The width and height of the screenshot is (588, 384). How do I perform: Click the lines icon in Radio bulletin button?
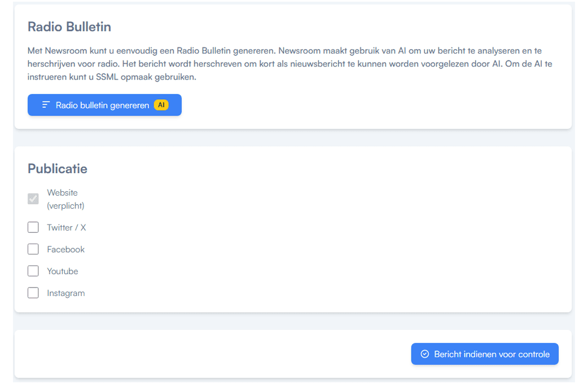[x=46, y=105]
